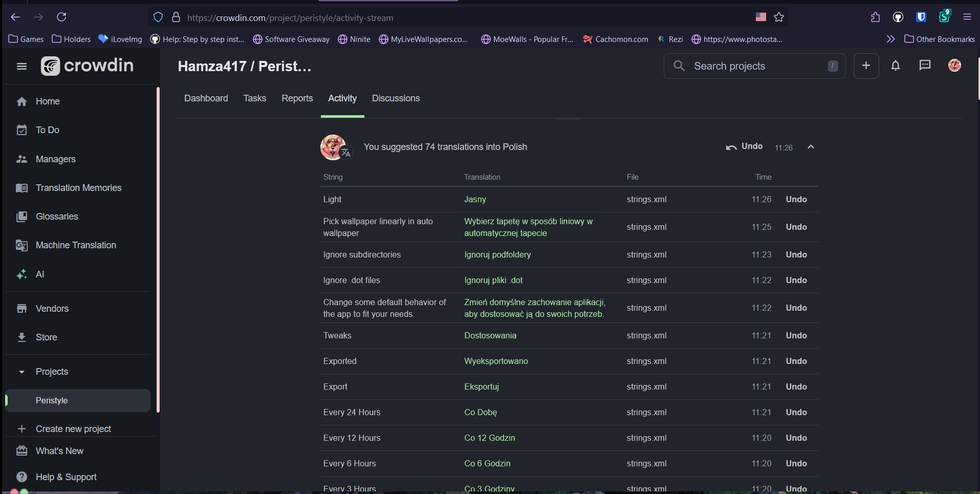Screen dimensions: 980x494
Task: Click the Translation Memories sidebar icon
Action: pyautogui.click(x=23, y=188)
